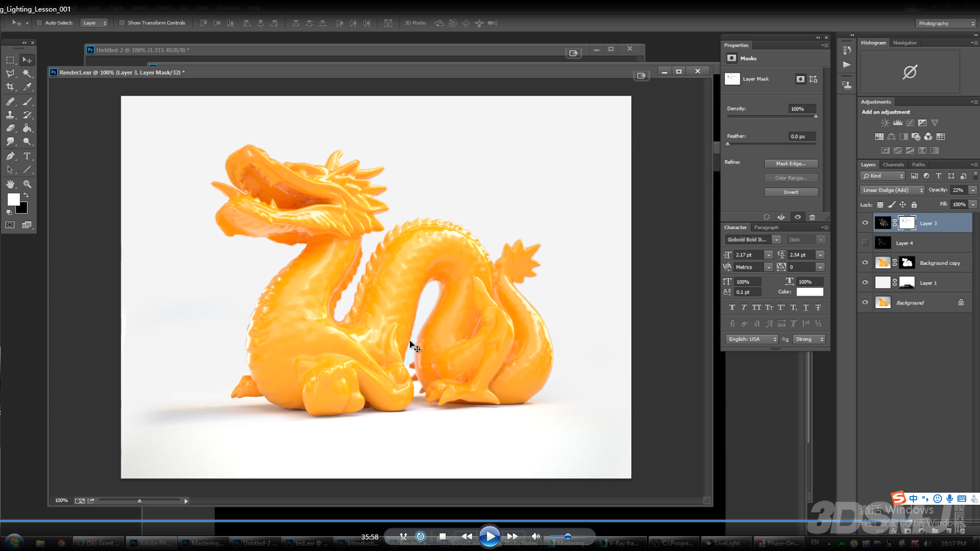Hide Layer 1 visibility eye
This screenshot has width=980, height=551.
pyautogui.click(x=865, y=282)
